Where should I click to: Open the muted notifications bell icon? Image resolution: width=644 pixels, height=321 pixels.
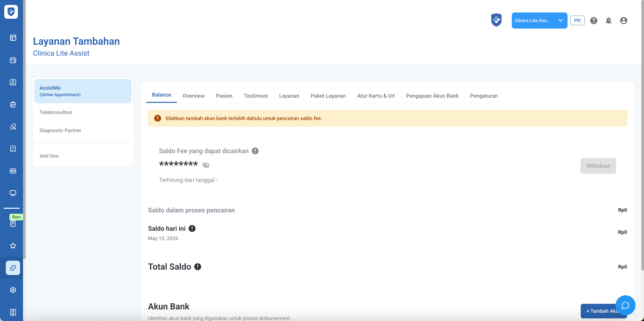point(609,21)
